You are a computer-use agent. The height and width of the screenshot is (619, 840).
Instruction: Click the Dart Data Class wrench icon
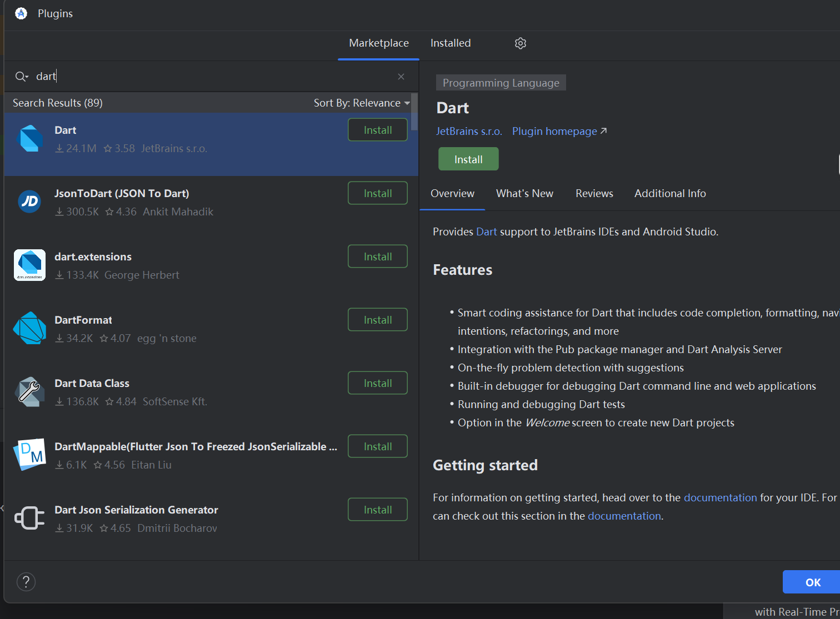[x=29, y=391]
